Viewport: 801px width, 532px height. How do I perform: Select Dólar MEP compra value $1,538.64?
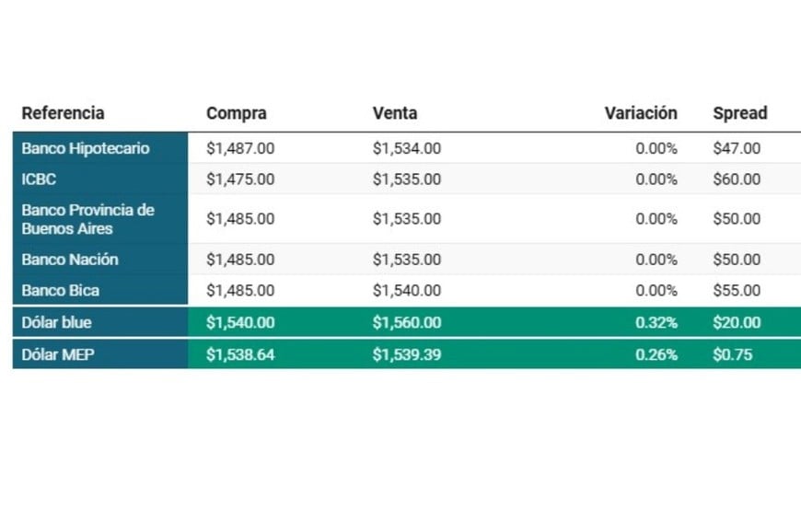tap(240, 355)
